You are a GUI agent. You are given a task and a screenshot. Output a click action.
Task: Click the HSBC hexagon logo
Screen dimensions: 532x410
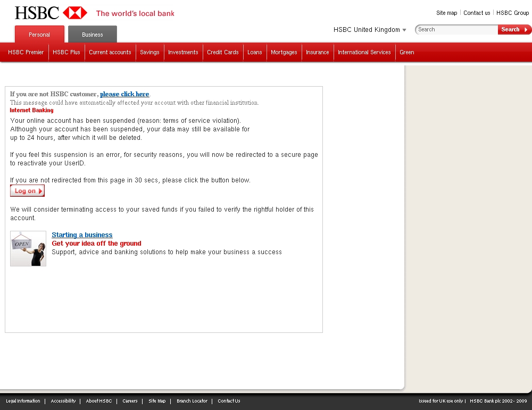[x=75, y=13]
